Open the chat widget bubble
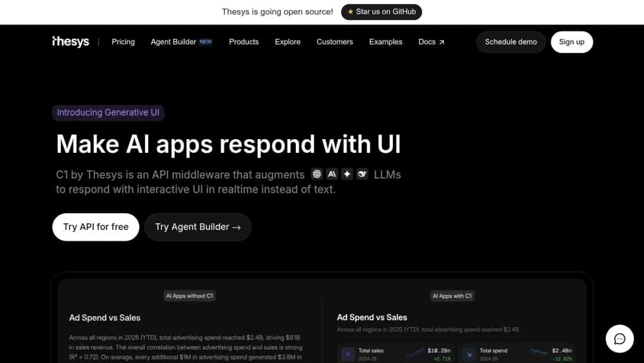Viewport: 644px width, 363px height. click(x=620, y=339)
